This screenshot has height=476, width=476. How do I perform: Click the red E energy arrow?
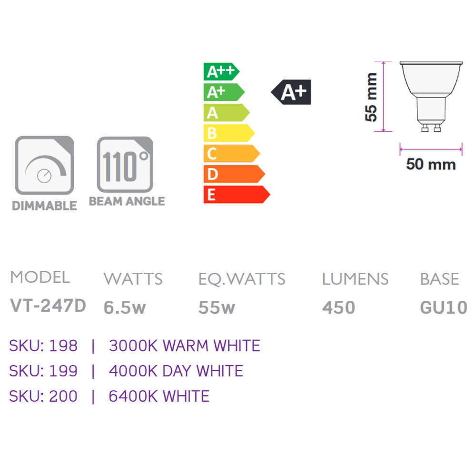[x=237, y=195]
